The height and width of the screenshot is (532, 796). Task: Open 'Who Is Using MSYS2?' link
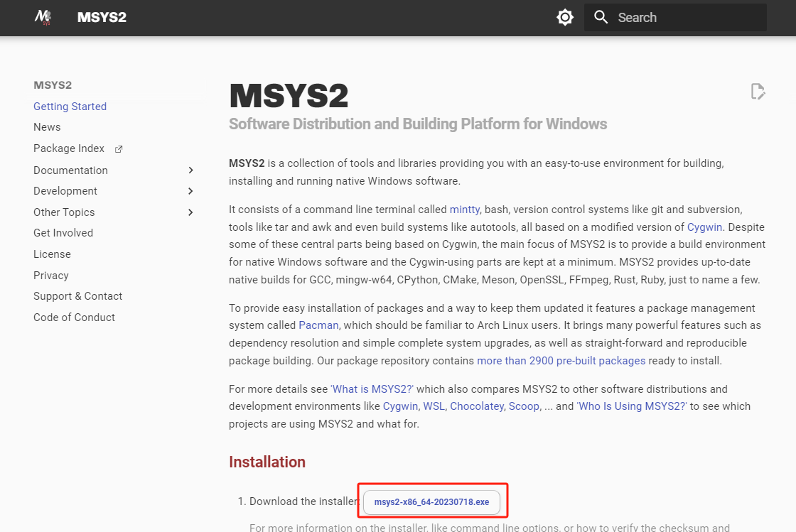click(632, 406)
